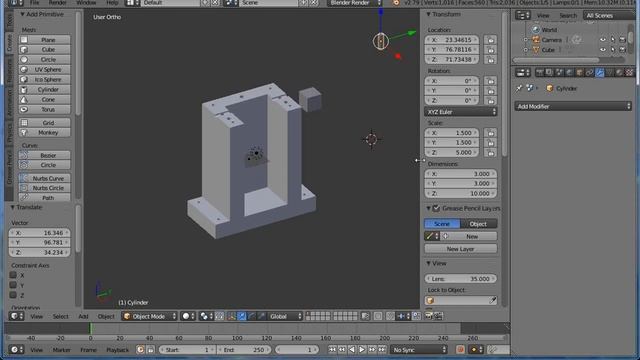
Task: Toggle the translate manipulator icon
Action: pos(241,316)
